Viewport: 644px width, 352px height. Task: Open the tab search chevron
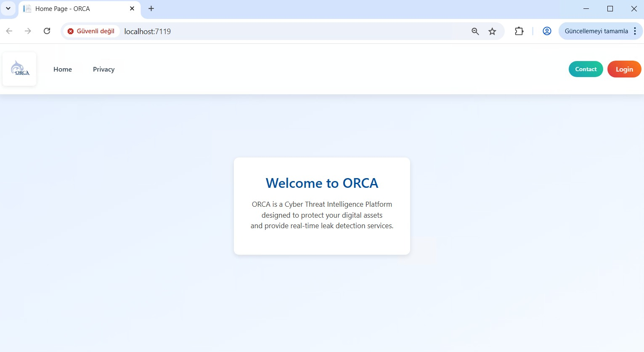(8, 8)
